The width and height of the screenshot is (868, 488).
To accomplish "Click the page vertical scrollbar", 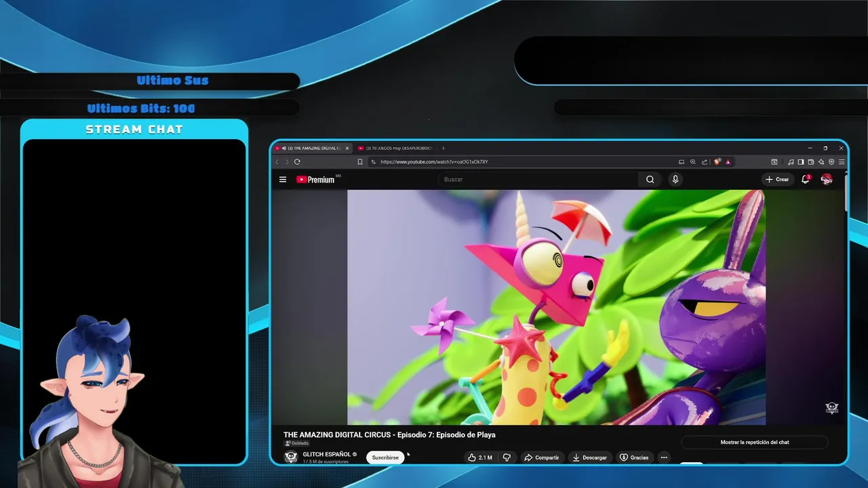I will tap(845, 193).
